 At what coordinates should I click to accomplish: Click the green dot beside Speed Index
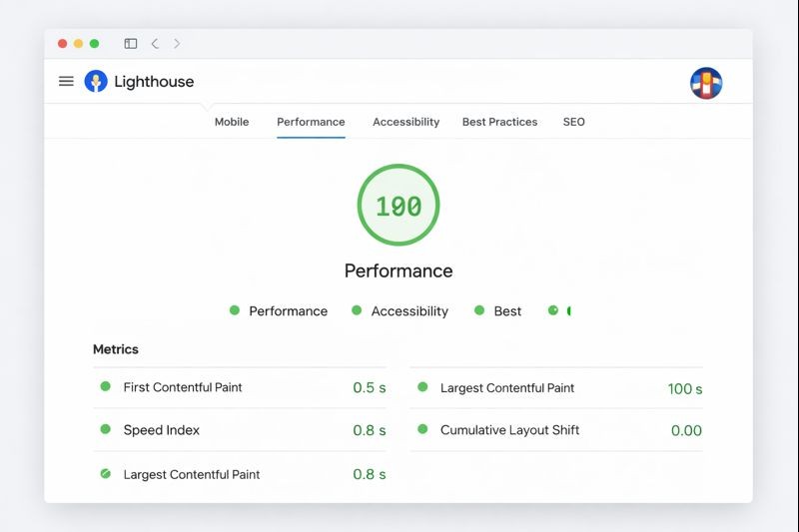click(x=106, y=429)
